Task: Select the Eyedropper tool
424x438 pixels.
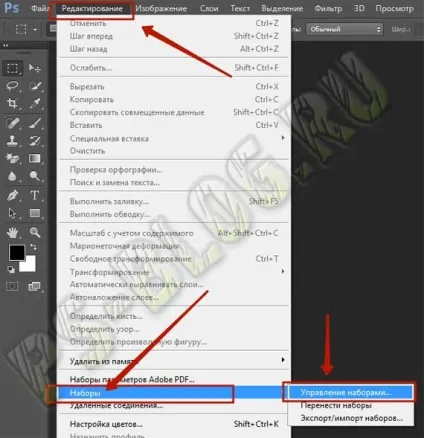Action: 35,104
